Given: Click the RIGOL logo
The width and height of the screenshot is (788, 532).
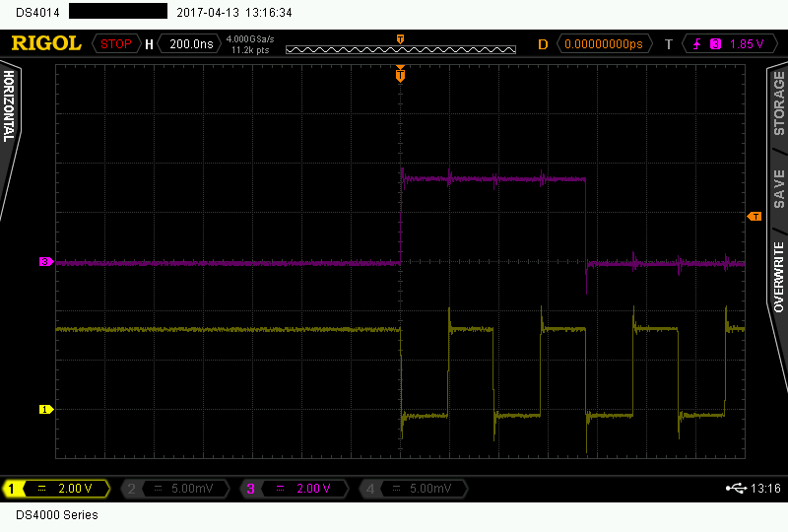Looking at the screenshot, I should point(46,43).
